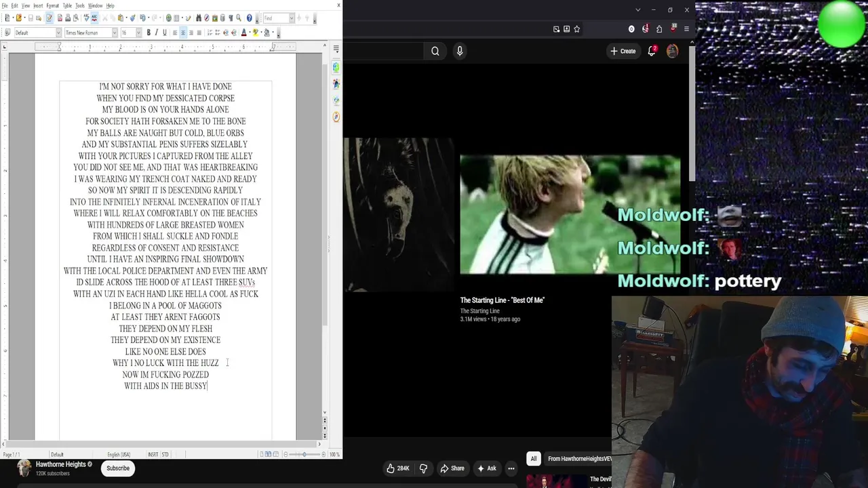The height and width of the screenshot is (488, 868).
Task: Click the 100% zoom value in status bar
Action: [x=334, y=454]
